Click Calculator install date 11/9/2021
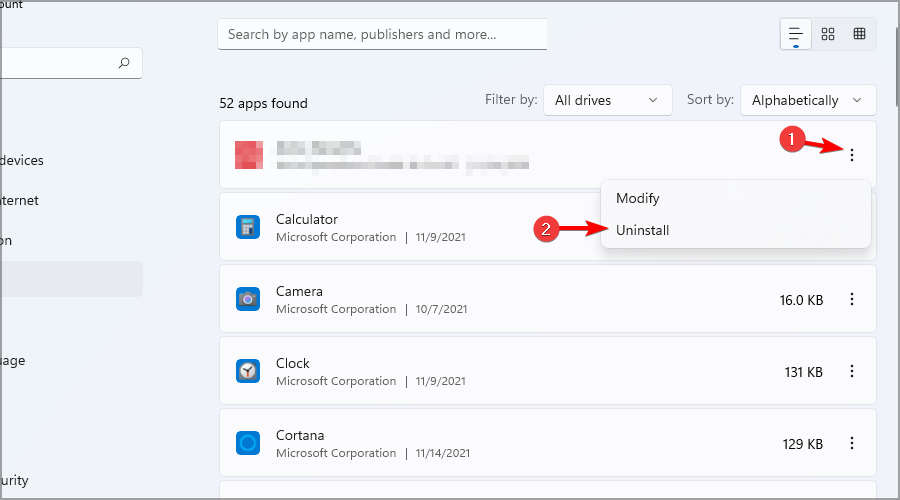The image size is (900, 500). pyautogui.click(x=440, y=237)
